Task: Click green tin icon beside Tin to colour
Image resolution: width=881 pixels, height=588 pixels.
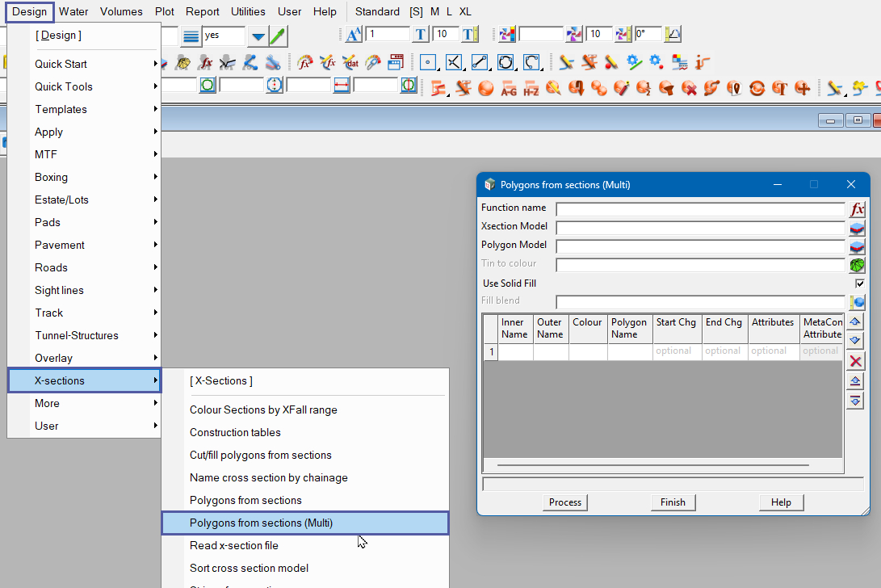Action: click(x=857, y=265)
